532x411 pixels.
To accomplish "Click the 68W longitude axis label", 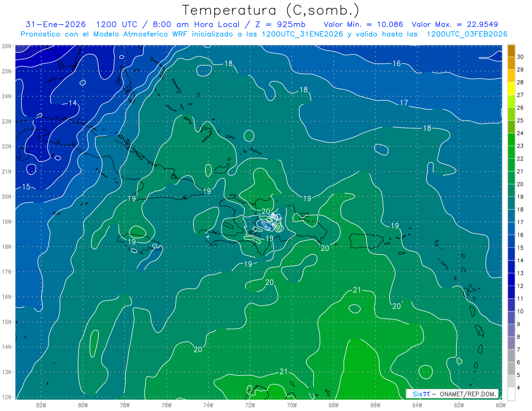I will click(x=334, y=405).
